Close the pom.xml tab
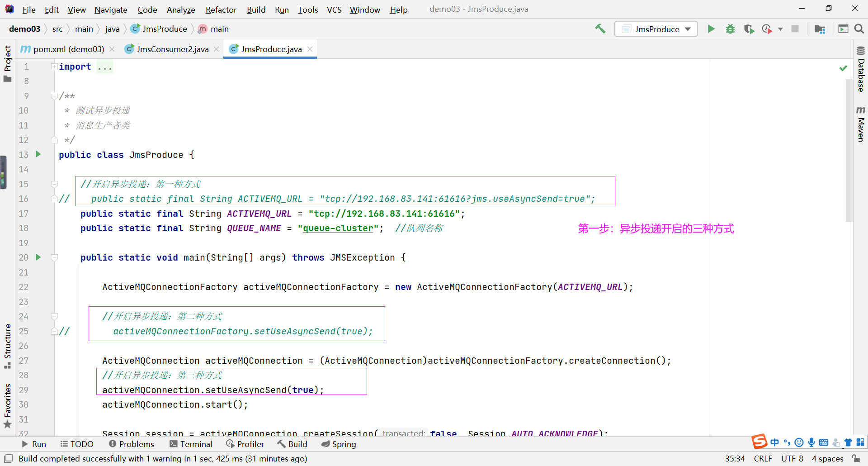The width and height of the screenshot is (868, 466). tap(112, 49)
